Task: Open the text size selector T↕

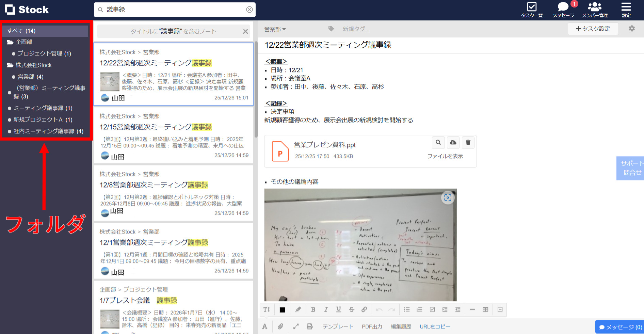Action: (x=267, y=309)
